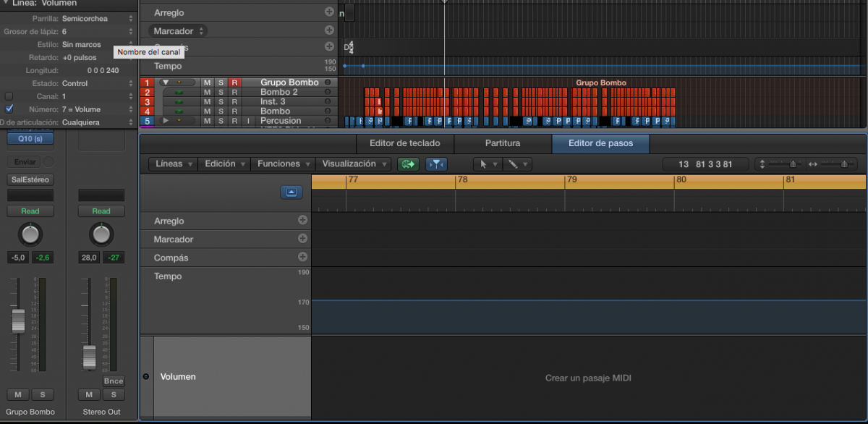This screenshot has width=868, height=424.
Task: Collapse the Grupo Bombo track stack
Action: [x=165, y=82]
